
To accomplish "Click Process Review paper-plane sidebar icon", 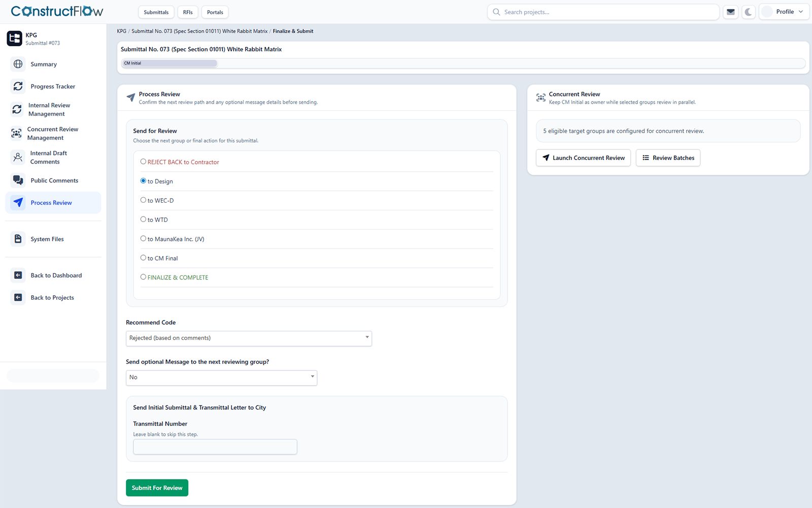I will click(x=18, y=203).
